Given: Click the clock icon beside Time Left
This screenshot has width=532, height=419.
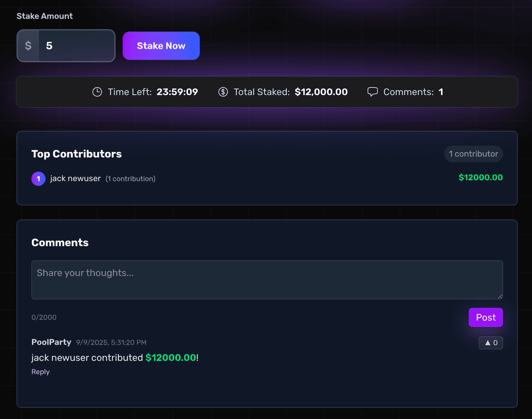Looking at the screenshot, I should tap(97, 92).
